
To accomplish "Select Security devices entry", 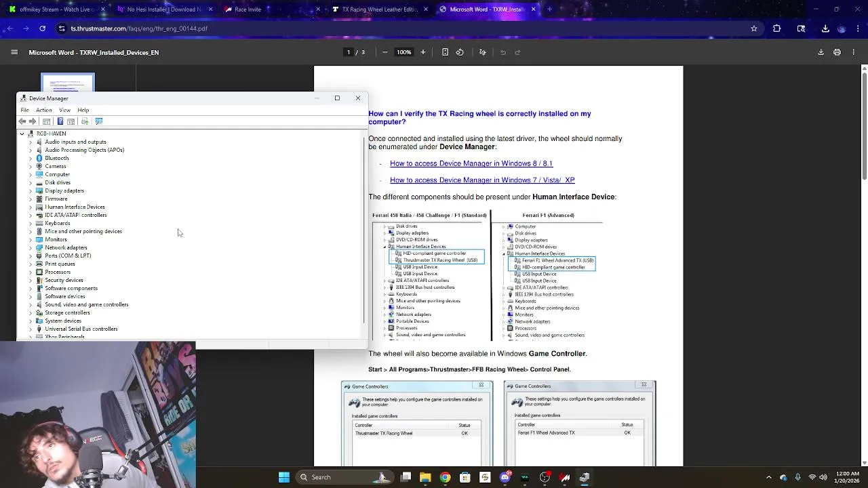I will [x=64, y=280].
